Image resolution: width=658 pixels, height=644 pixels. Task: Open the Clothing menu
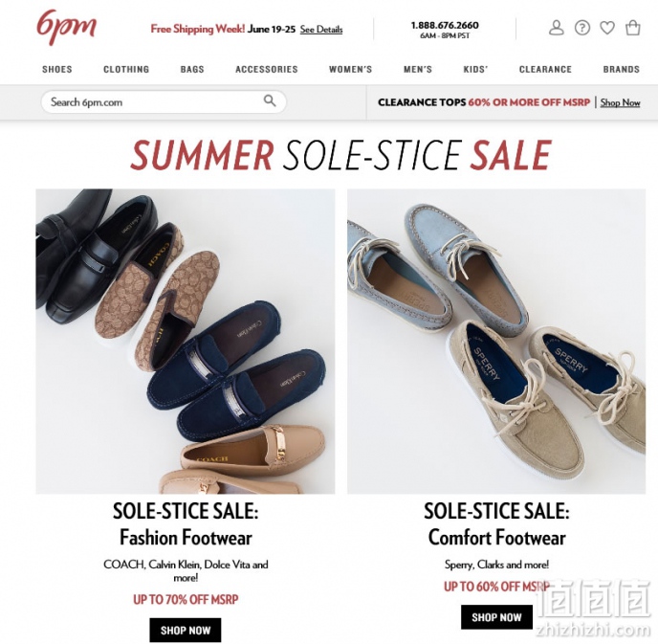tap(126, 69)
